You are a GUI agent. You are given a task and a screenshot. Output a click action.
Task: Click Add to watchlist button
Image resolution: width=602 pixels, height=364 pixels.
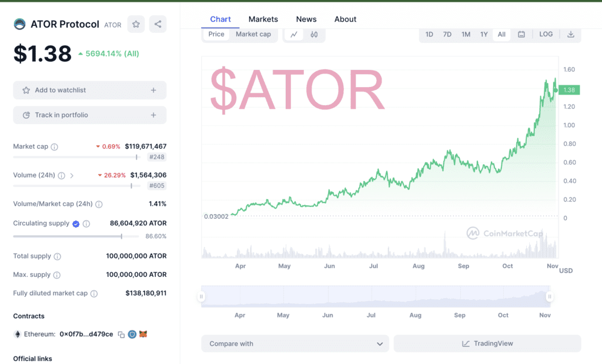(x=89, y=90)
